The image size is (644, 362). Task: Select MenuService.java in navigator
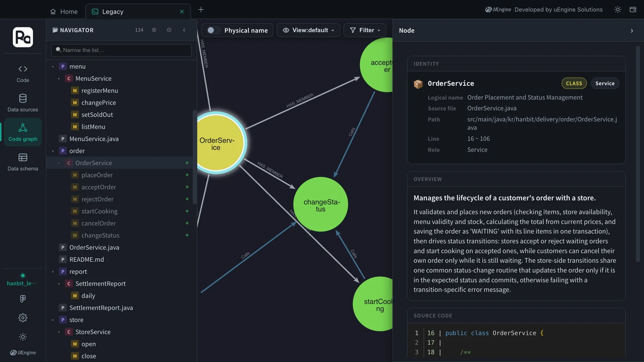[94, 139]
